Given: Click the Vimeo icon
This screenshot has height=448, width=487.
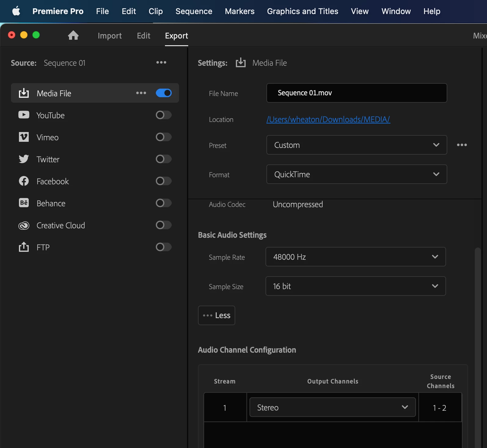Looking at the screenshot, I should [x=24, y=137].
